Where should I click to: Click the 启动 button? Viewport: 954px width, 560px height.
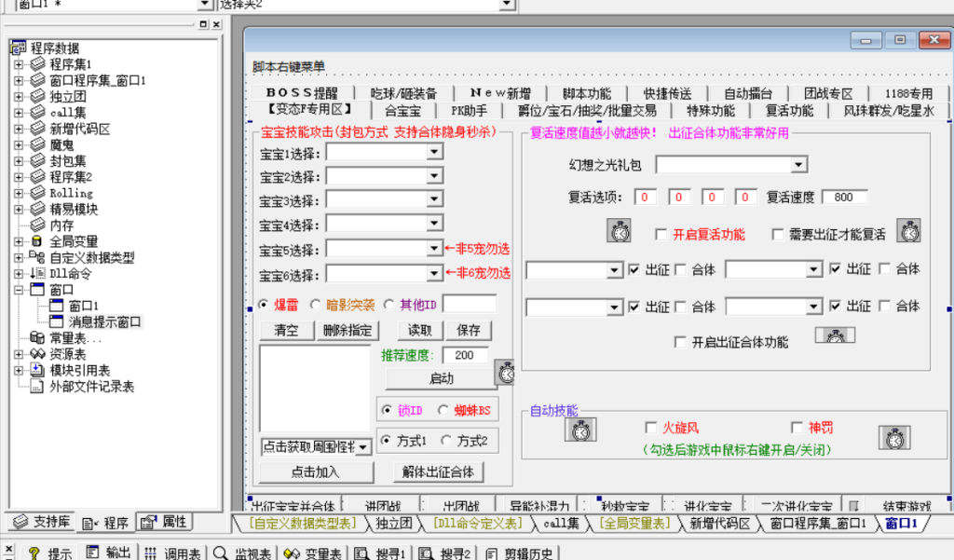click(x=441, y=378)
